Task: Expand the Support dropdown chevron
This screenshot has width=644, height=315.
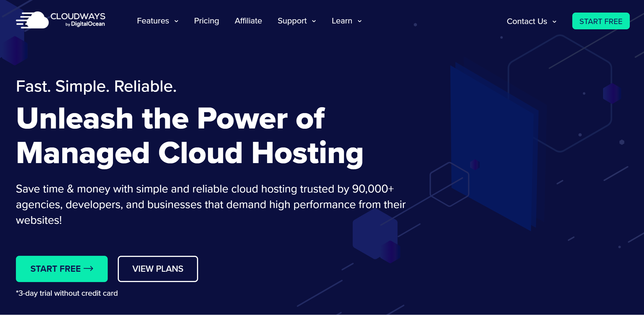Action: tap(314, 21)
